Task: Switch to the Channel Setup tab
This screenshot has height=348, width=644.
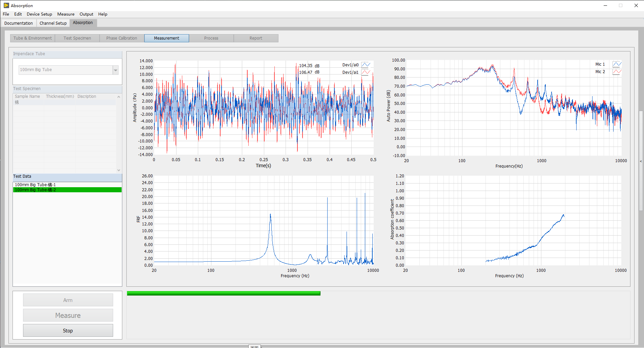Action: (53, 23)
